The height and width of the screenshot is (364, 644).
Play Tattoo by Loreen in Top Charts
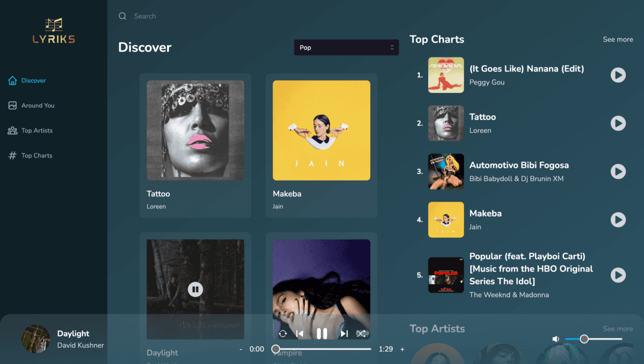618,123
